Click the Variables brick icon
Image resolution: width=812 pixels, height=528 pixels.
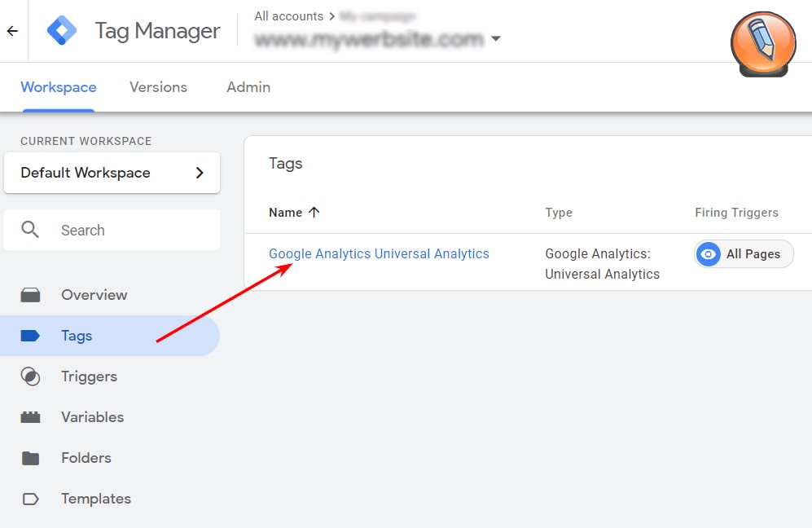[30, 417]
